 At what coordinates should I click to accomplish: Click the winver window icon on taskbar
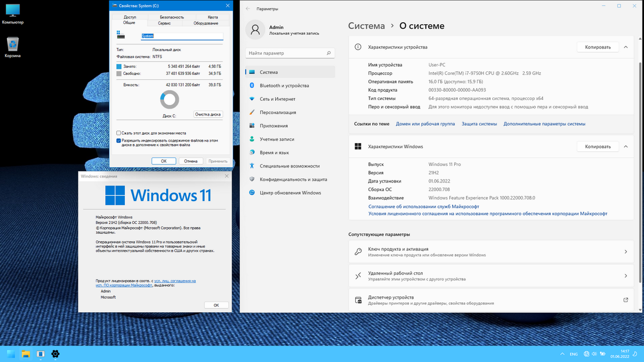click(x=41, y=354)
